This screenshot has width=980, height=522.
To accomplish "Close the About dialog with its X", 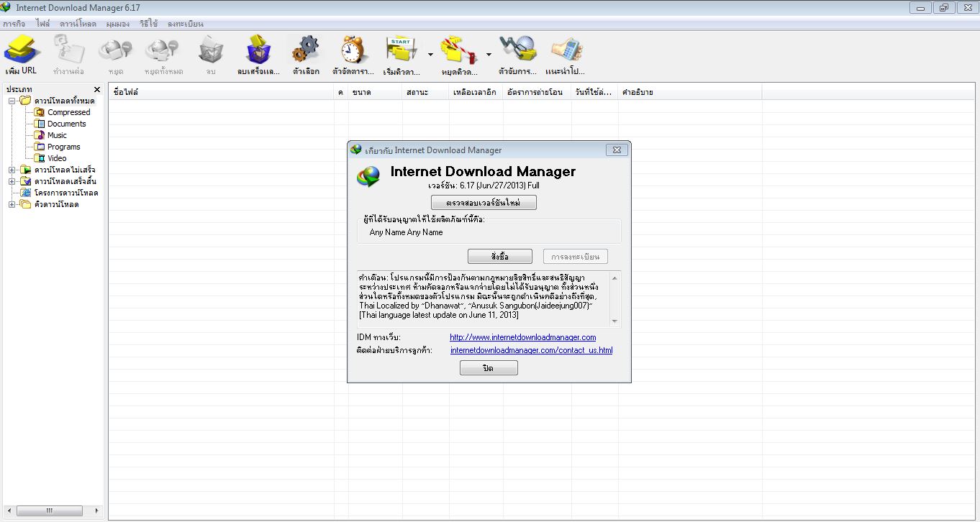I will pos(615,150).
